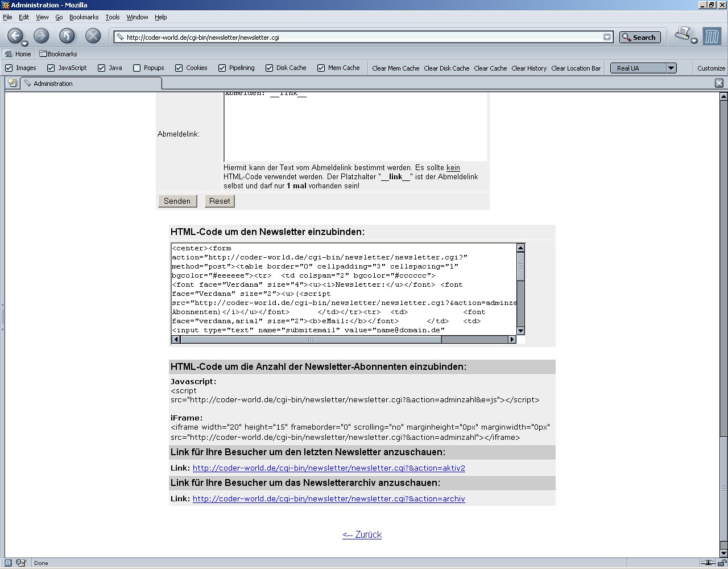Viewport: 728px width, 569px height.
Task: Click Clear Mem Cache
Action: point(396,68)
